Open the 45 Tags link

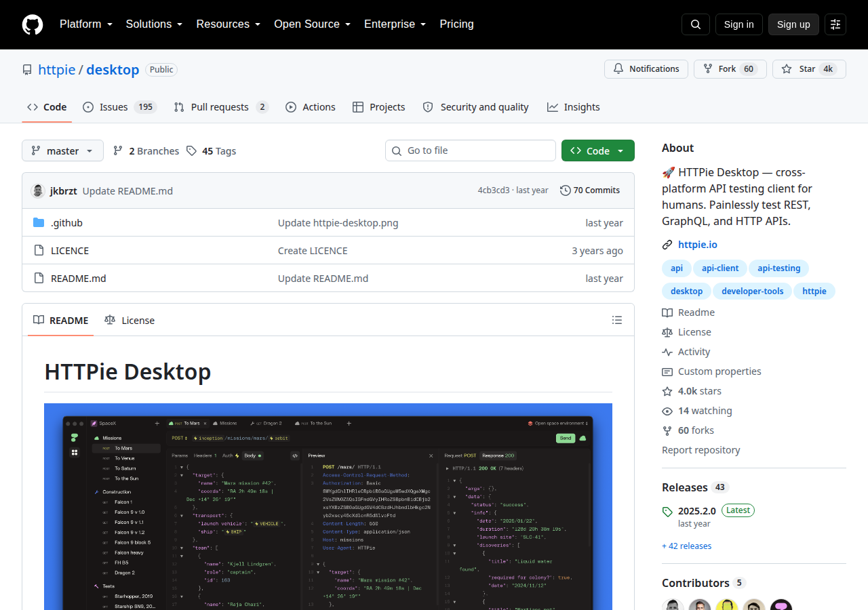(212, 151)
